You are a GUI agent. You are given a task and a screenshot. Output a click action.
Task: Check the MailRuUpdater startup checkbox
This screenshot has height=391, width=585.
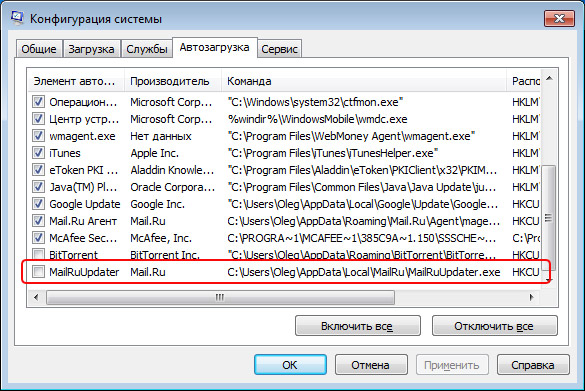click(38, 272)
